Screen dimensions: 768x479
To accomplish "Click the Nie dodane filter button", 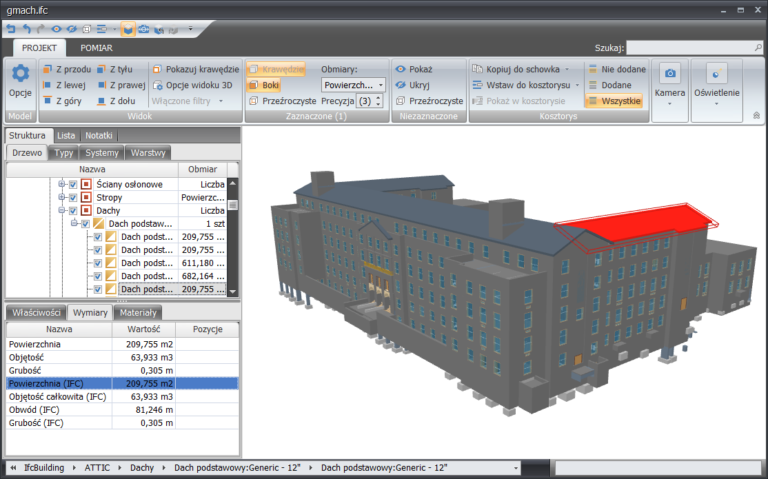I will (x=617, y=69).
